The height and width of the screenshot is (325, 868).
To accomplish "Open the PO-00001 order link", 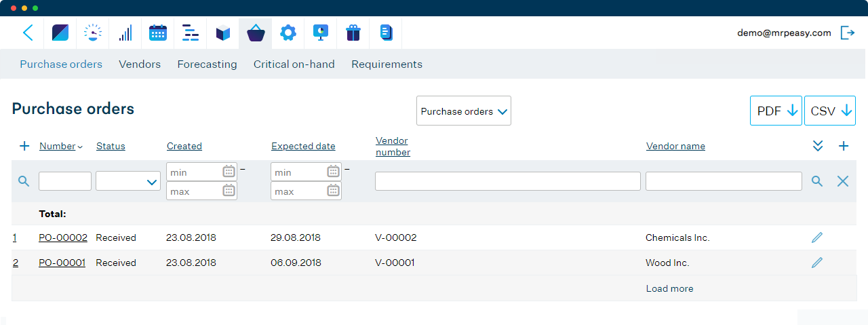I will click(62, 263).
